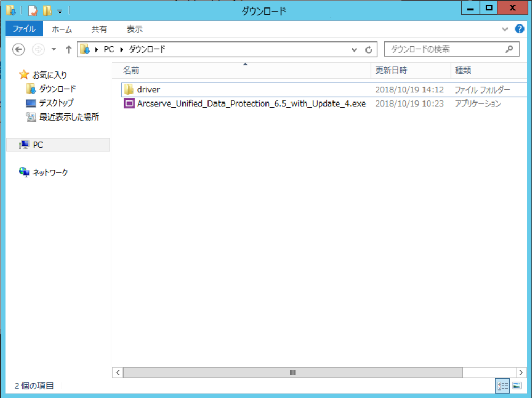532x398 pixels.
Task: Click the ファイル フォルダー type cell
Action: [x=482, y=89]
